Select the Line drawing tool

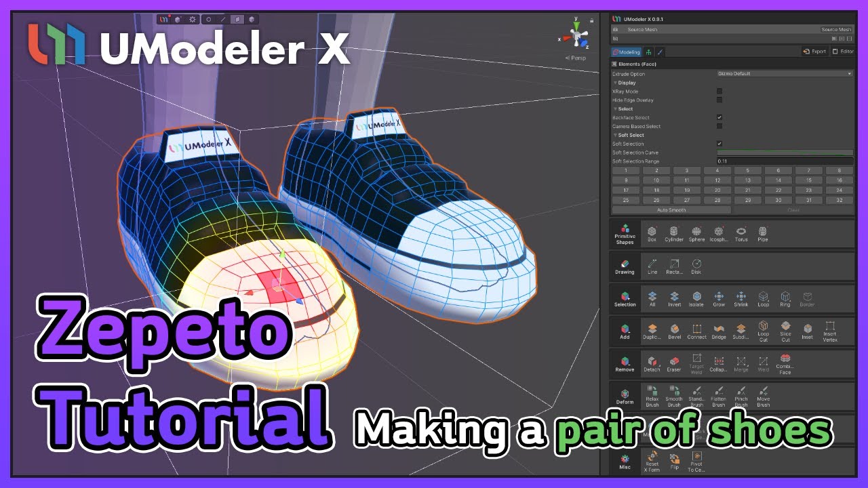(652, 266)
